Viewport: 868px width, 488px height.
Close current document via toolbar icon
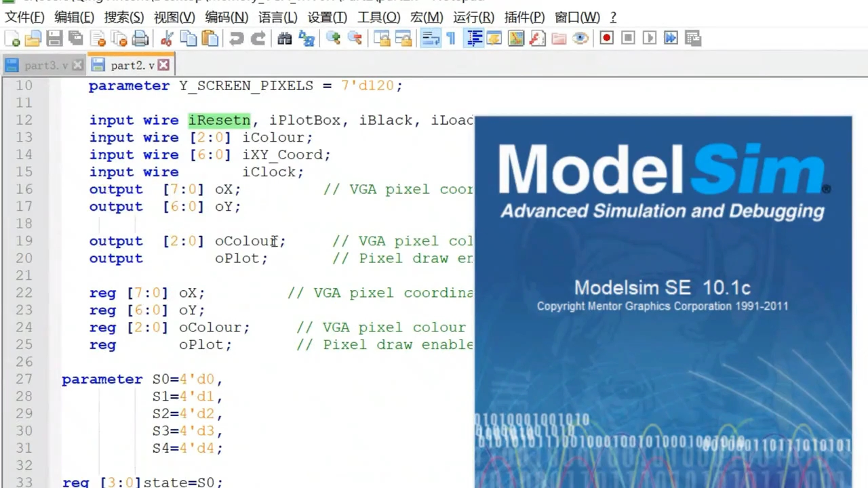click(x=98, y=38)
